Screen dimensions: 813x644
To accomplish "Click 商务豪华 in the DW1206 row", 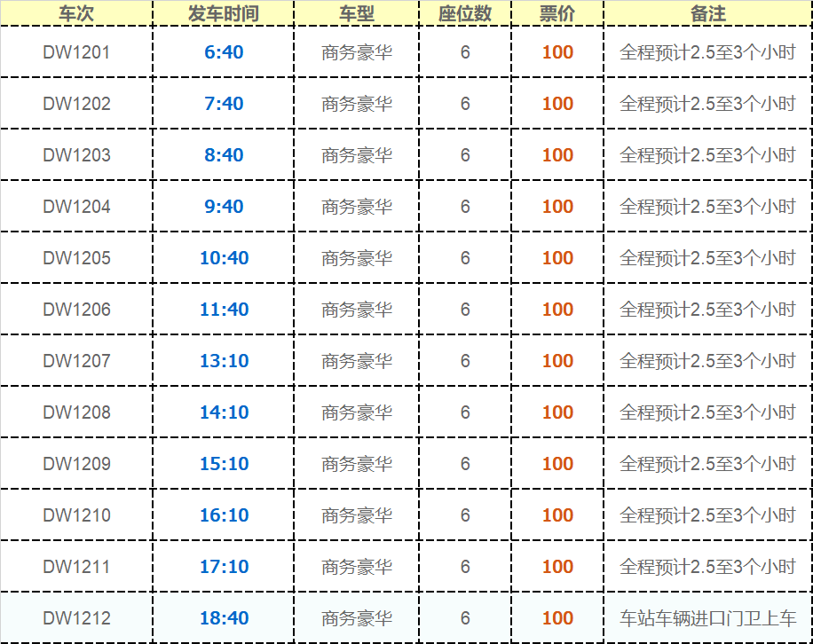I will (x=357, y=310).
